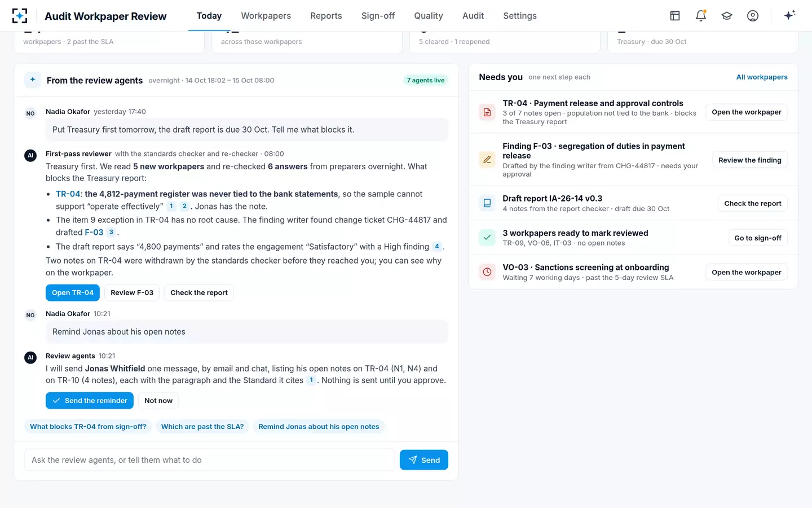Open the graduation cap learning icon
Viewport: 812px width, 508px height.
[727, 16]
